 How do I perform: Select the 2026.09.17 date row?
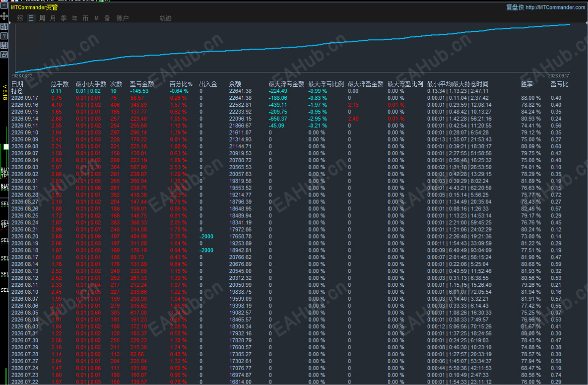[25, 98]
